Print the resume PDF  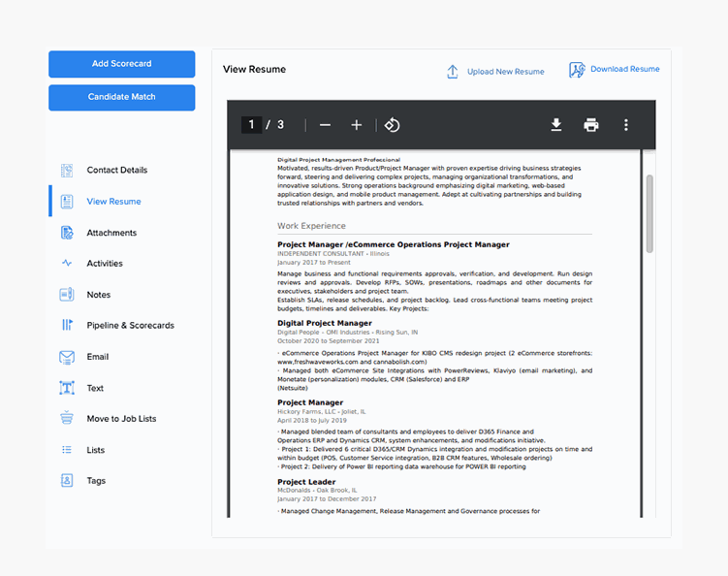point(591,124)
